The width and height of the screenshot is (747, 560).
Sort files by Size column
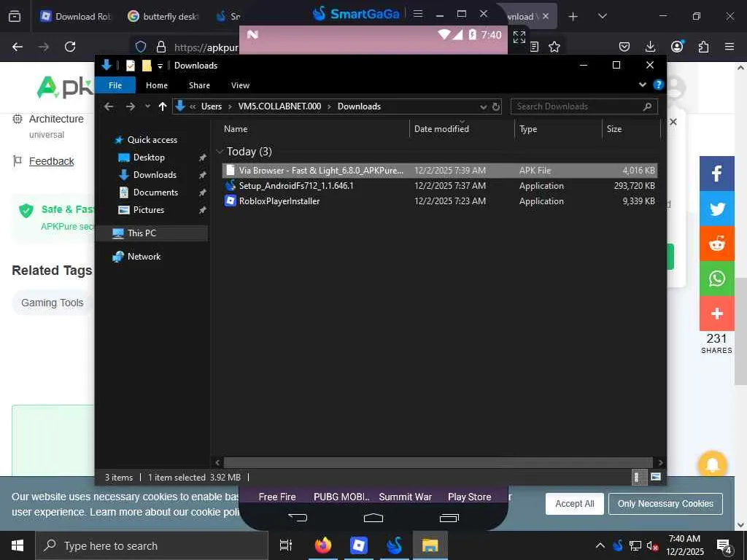(x=614, y=129)
